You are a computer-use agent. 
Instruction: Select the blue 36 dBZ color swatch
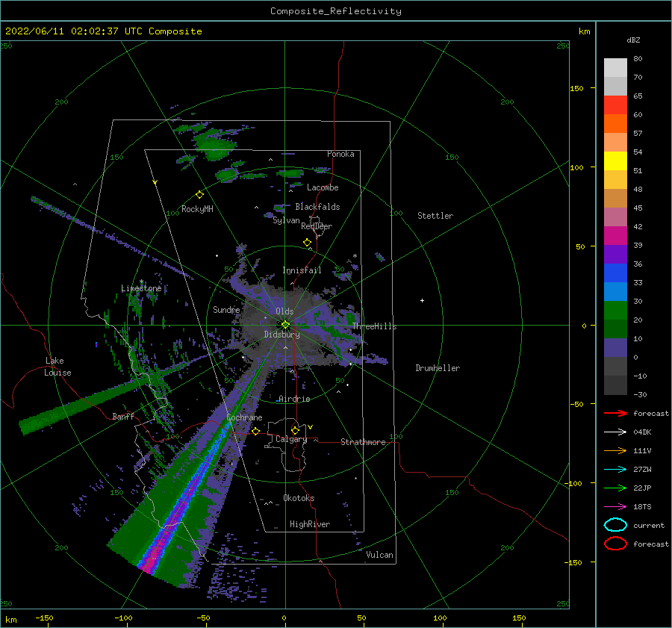[x=615, y=273]
